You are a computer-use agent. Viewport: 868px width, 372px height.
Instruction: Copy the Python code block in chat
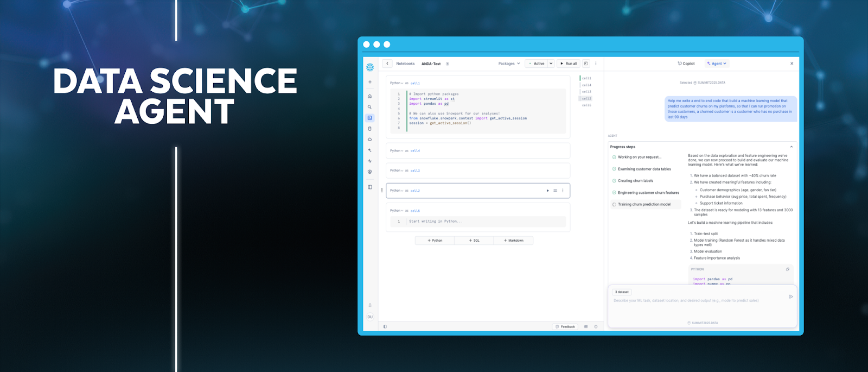point(788,269)
